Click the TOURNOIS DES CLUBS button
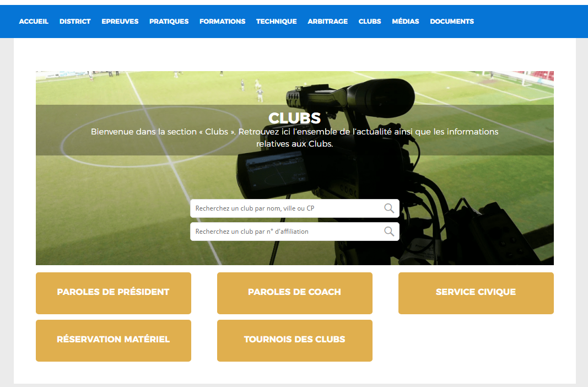 click(x=295, y=341)
